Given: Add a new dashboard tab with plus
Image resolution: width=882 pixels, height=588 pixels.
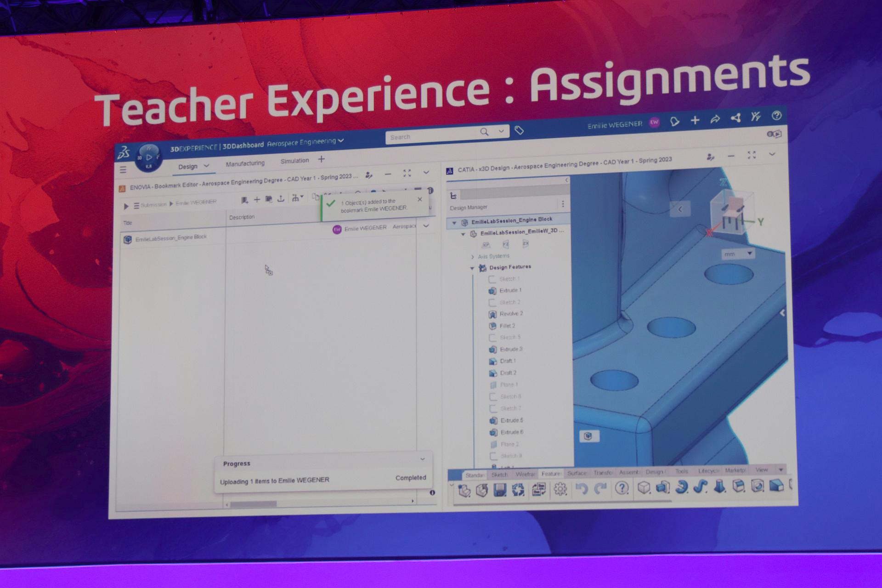Looking at the screenshot, I should click(x=322, y=159).
